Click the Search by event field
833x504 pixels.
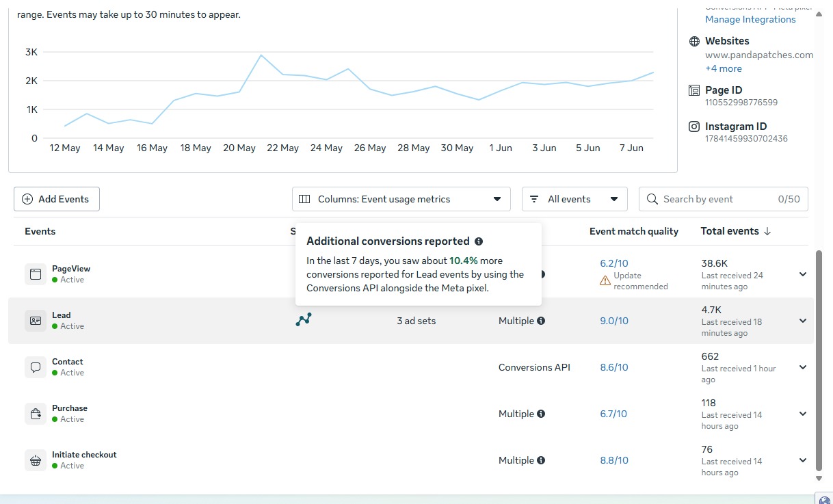click(724, 199)
